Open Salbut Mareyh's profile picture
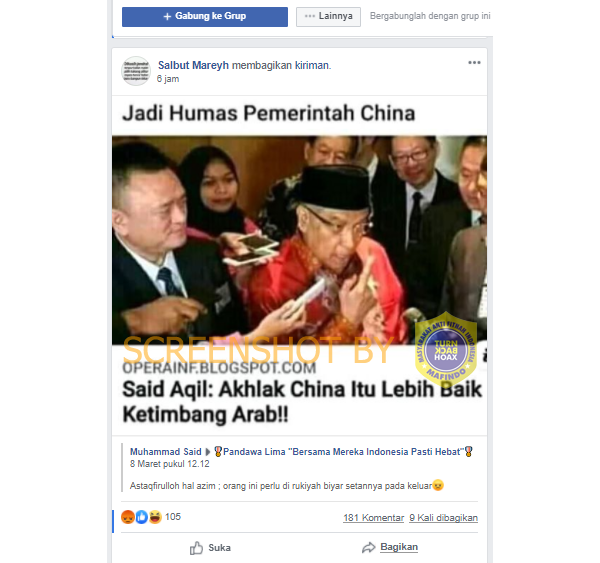Image resolution: width=600 pixels, height=563 pixels. [136, 71]
